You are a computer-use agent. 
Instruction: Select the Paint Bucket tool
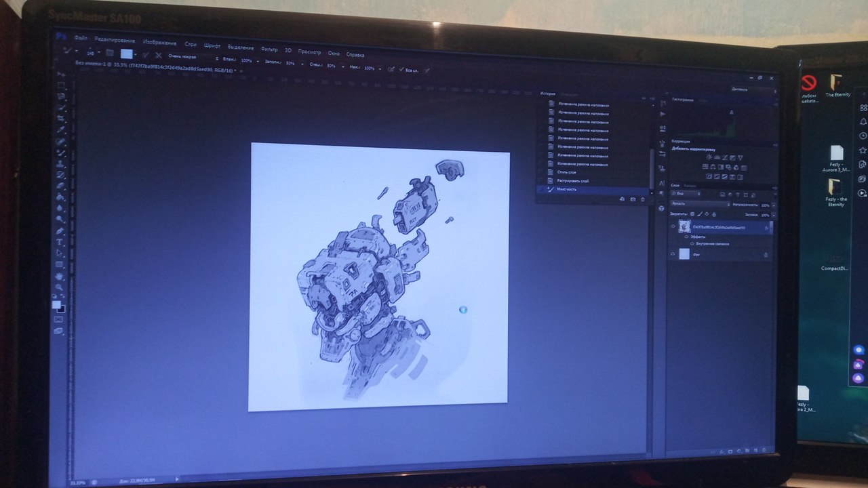(60, 197)
